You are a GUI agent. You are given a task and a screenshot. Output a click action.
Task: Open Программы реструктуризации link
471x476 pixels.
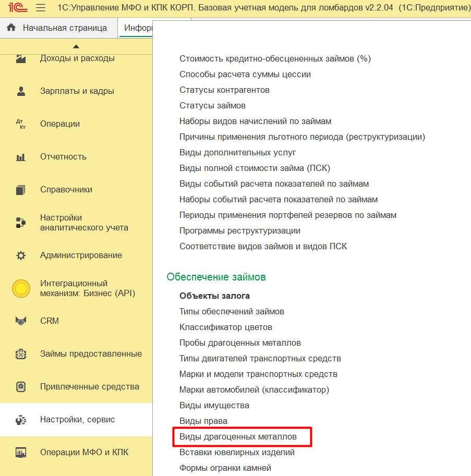tap(240, 231)
